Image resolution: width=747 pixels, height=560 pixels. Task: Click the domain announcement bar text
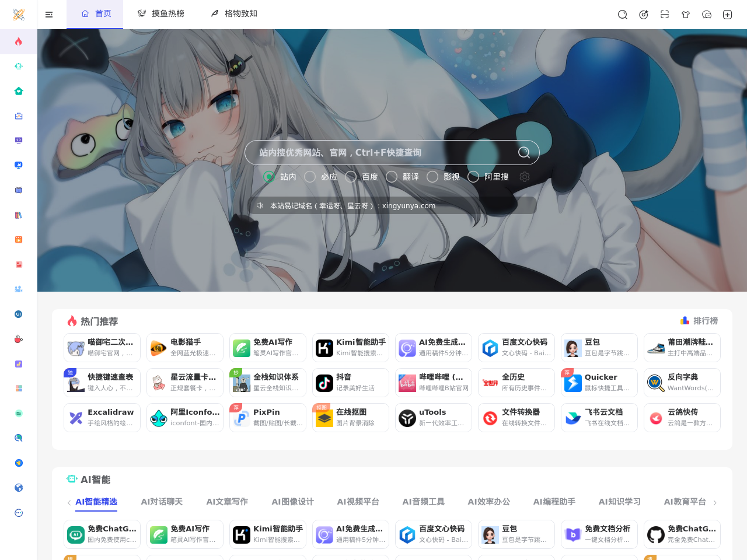click(x=352, y=205)
